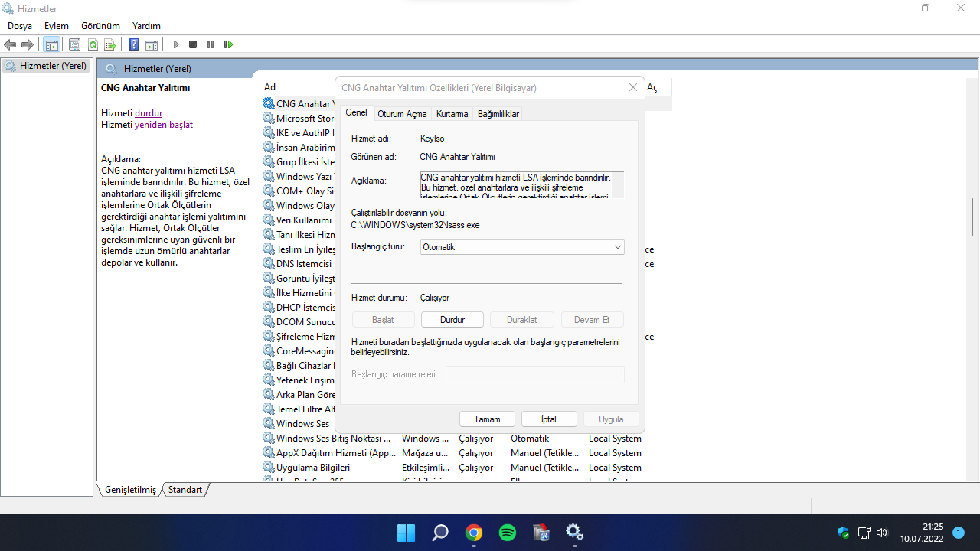Image resolution: width=980 pixels, height=551 pixels.
Task: Open Spotify from the taskbar
Action: [x=508, y=533]
